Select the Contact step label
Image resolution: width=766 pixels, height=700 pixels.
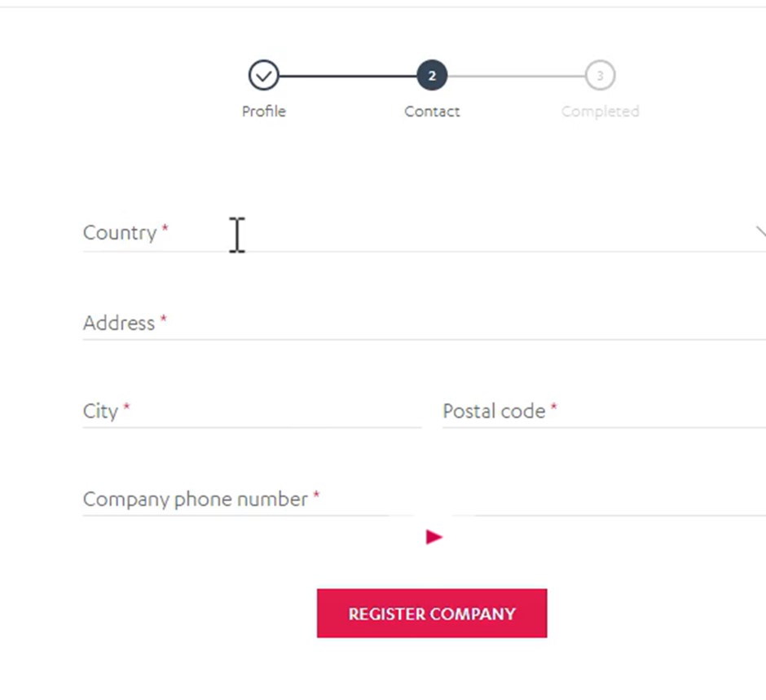click(432, 112)
